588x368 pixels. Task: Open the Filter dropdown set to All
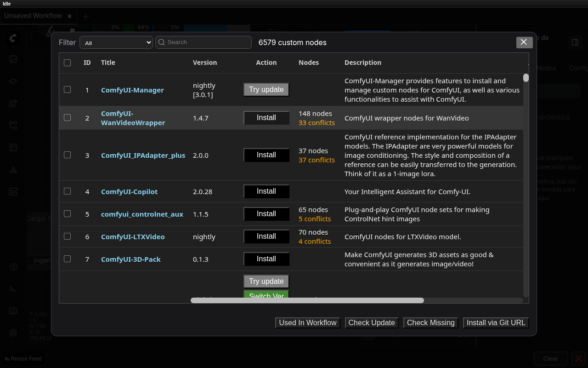point(116,42)
